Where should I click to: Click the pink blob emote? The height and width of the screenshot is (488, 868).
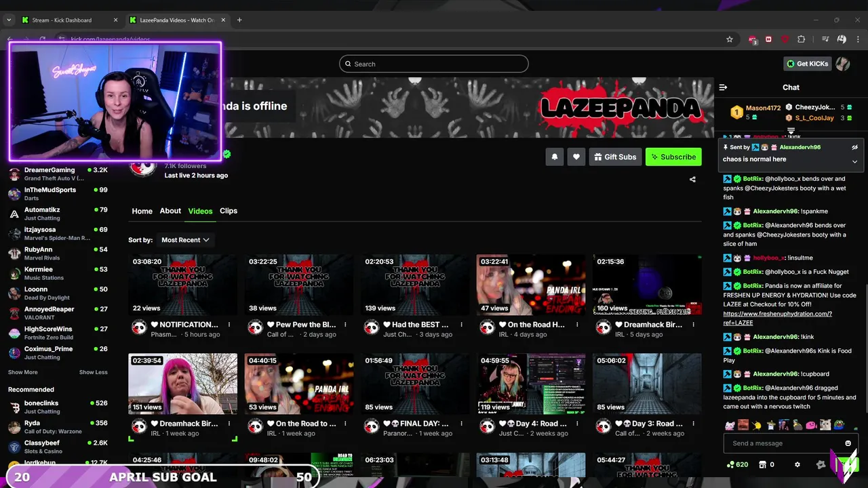click(810, 425)
